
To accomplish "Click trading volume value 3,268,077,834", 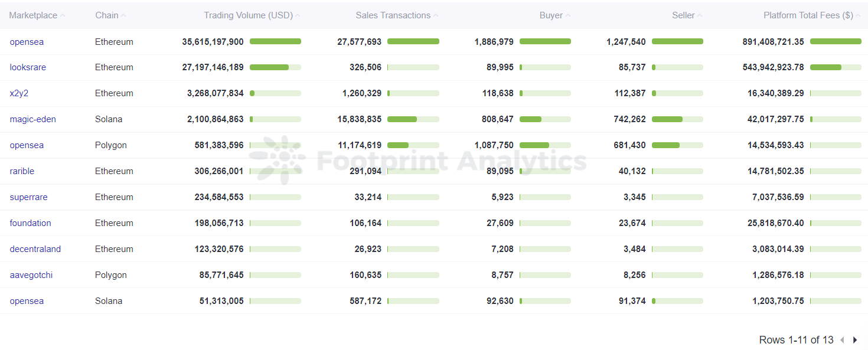I will point(216,93).
